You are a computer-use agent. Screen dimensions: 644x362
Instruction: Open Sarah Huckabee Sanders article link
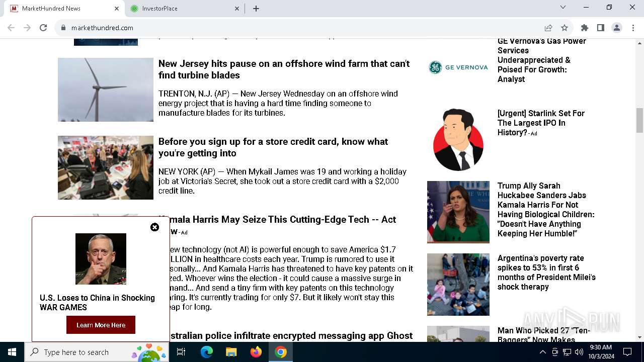[546, 210]
